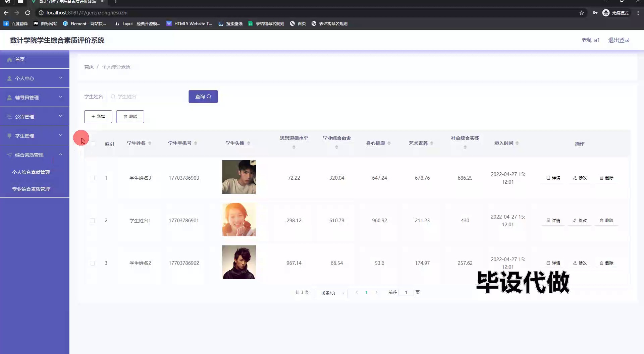Sort by 学生姓名 column arrows
Viewport: 644px width, 354px height.
(x=150, y=143)
